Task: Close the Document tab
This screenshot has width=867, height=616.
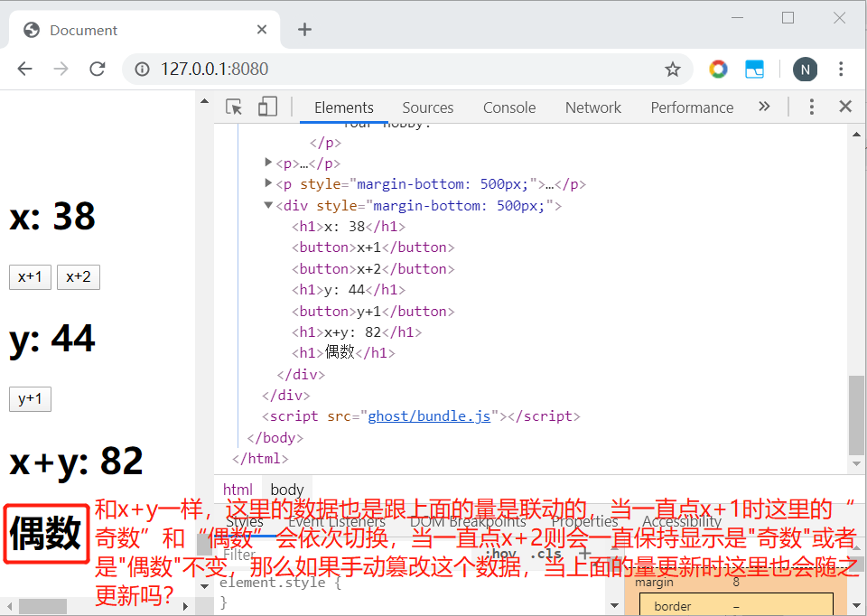Action: point(262,29)
